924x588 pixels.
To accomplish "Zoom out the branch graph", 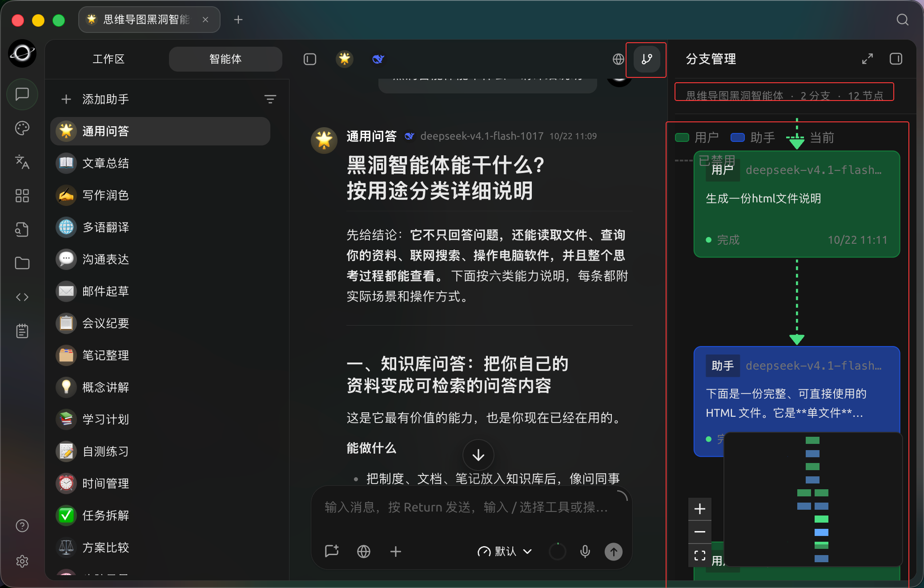I will click(x=700, y=532).
